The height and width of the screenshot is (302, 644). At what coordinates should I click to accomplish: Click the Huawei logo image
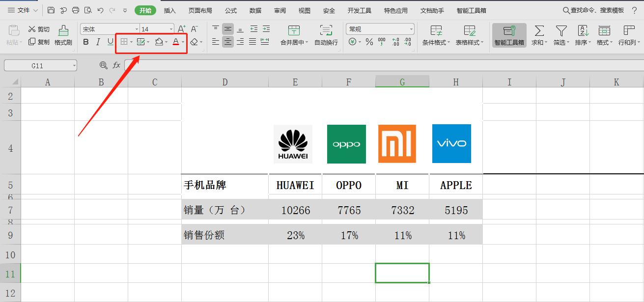pos(293,144)
